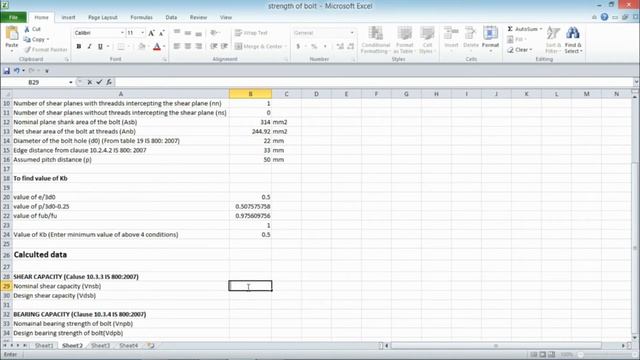Open Conditional Formatting menu
Screen dimensions: 640x360
[376, 40]
